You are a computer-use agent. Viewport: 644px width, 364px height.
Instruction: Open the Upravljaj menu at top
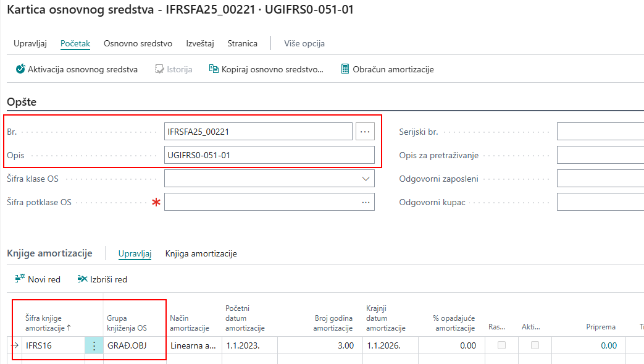tap(30, 44)
